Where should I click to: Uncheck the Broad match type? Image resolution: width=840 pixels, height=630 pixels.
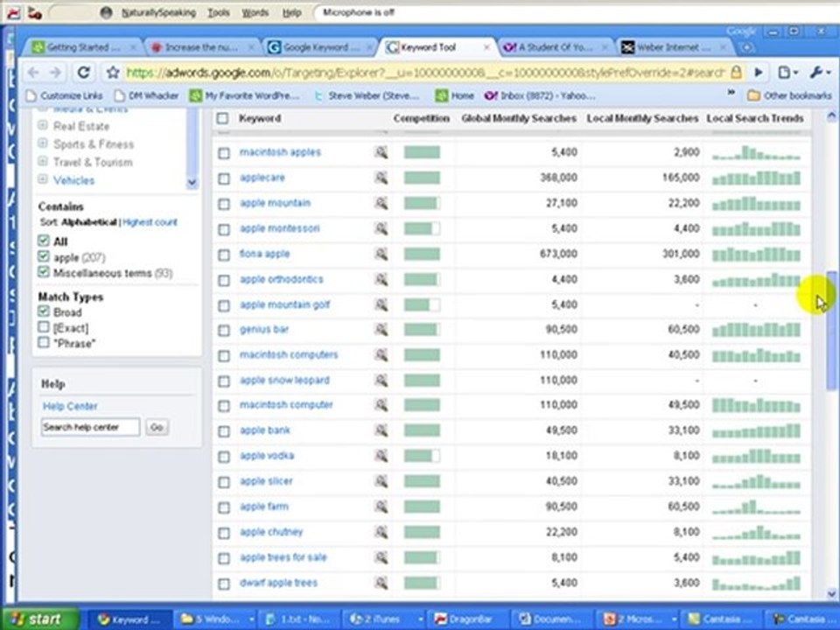44,311
